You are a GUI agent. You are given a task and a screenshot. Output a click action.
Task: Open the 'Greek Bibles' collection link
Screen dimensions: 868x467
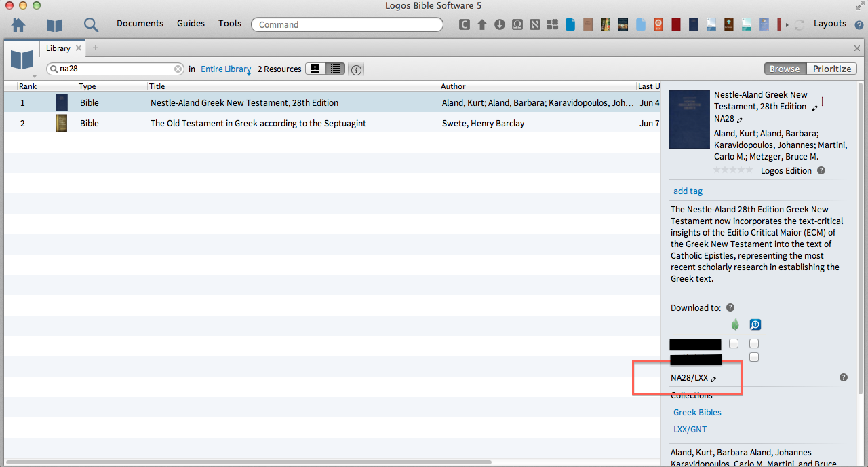click(x=697, y=413)
